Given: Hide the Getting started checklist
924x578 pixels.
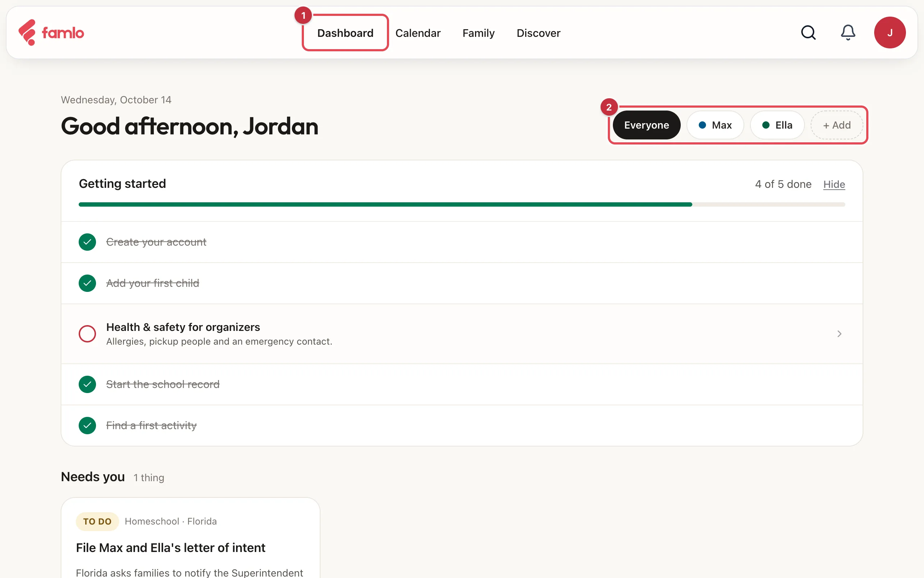Looking at the screenshot, I should click(x=834, y=184).
